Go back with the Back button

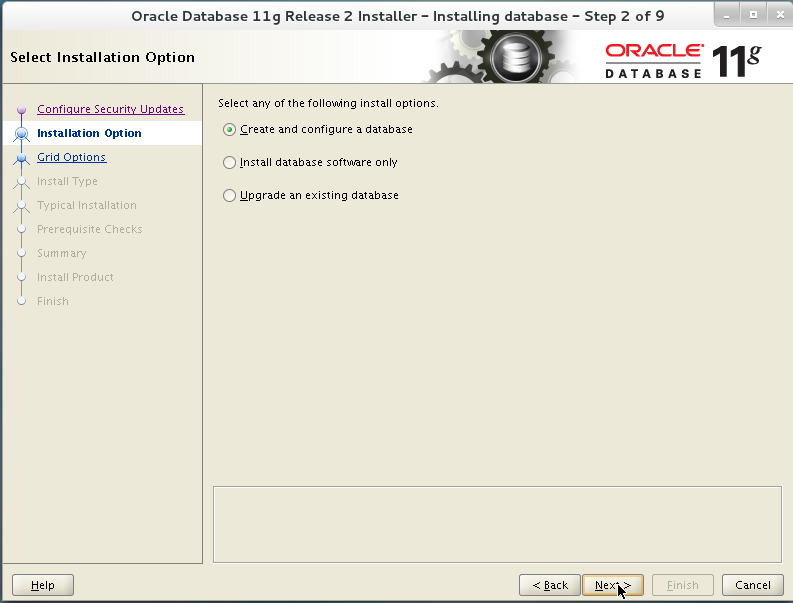[x=549, y=585]
